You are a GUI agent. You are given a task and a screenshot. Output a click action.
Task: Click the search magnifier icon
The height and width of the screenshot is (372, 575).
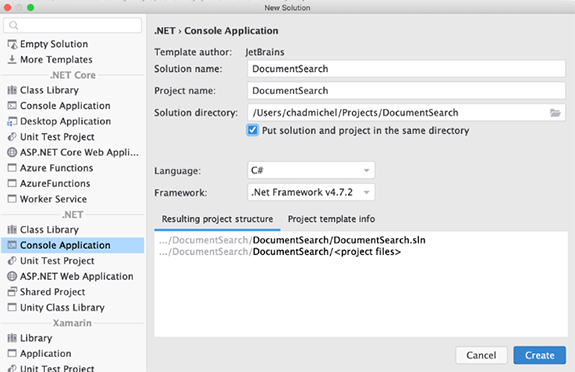[14, 25]
